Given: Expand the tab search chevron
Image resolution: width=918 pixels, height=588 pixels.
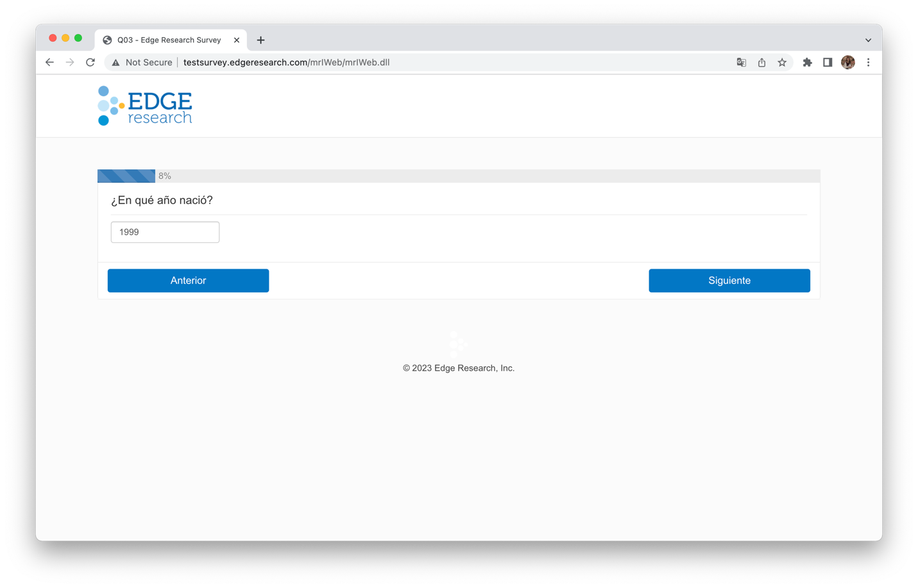Looking at the screenshot, I should tap(868, 40).
